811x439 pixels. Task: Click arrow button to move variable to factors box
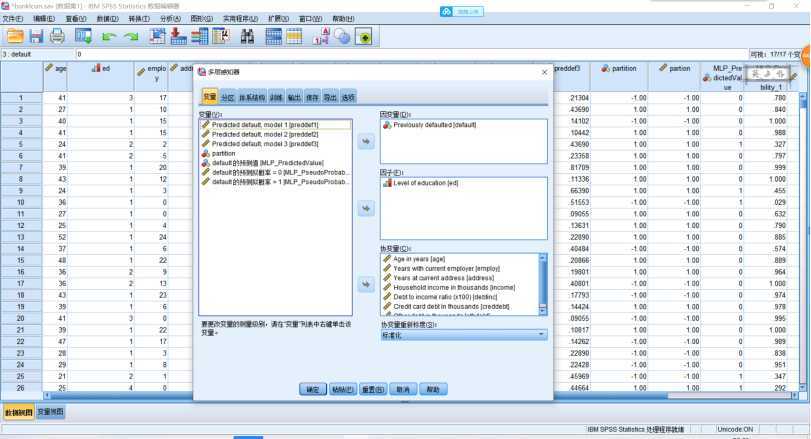pos(366,208)
